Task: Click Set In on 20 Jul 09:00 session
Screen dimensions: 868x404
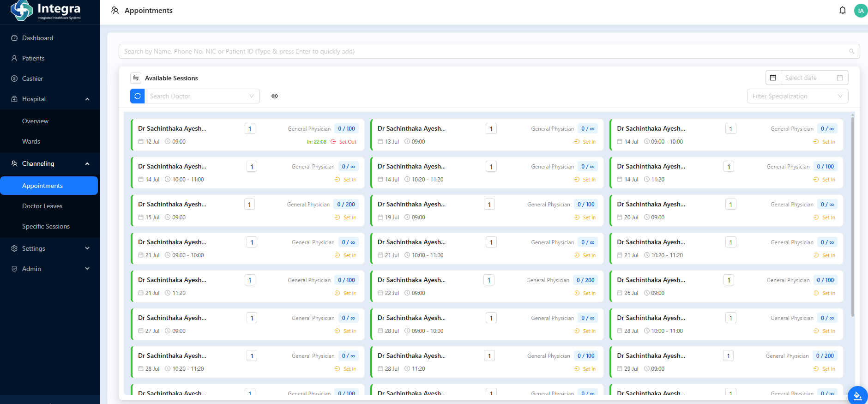Action: (x=824, y=217)
